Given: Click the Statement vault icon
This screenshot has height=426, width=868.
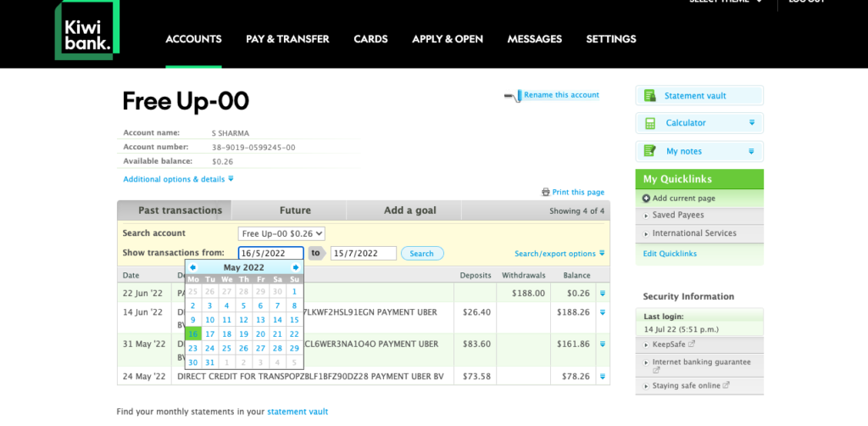Looking at the screenshot, I should [x=650, y=96].
